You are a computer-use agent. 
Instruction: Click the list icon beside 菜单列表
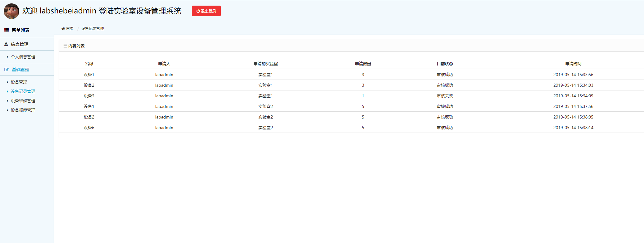click(7, 30)
